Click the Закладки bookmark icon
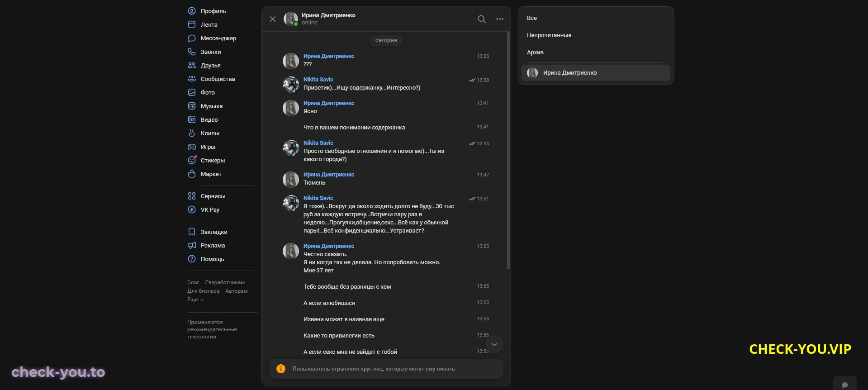This screenshot has width=868, height=390. (x=192, y=232)
